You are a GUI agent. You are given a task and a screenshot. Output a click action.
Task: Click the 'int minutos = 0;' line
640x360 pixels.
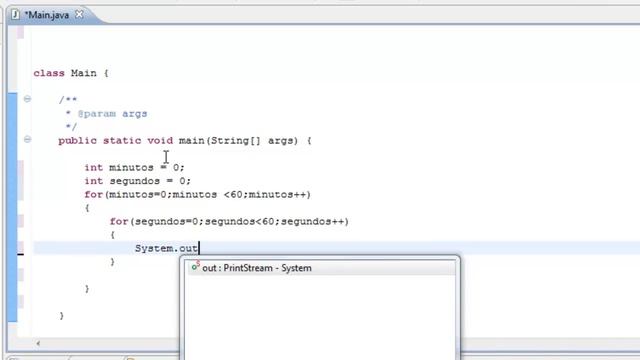click(134, 167)
